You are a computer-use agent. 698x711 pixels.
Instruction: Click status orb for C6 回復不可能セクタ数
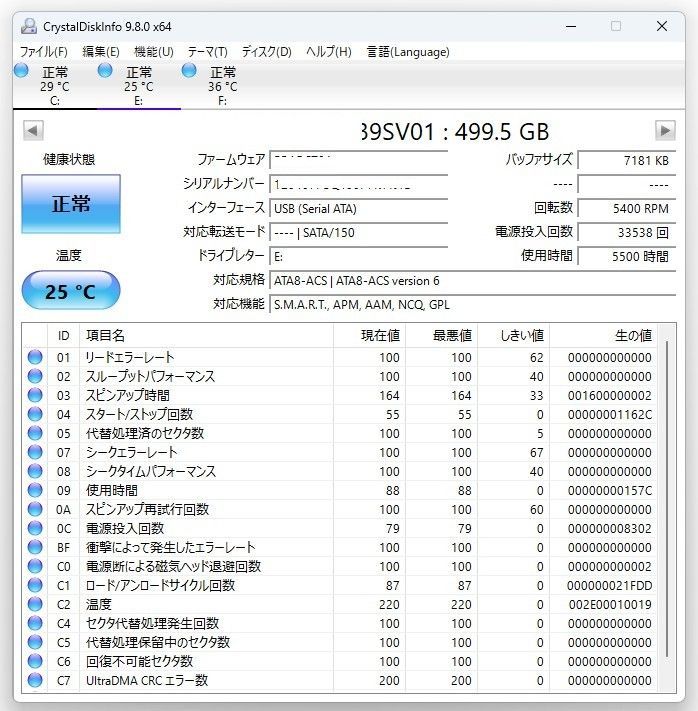35,662
